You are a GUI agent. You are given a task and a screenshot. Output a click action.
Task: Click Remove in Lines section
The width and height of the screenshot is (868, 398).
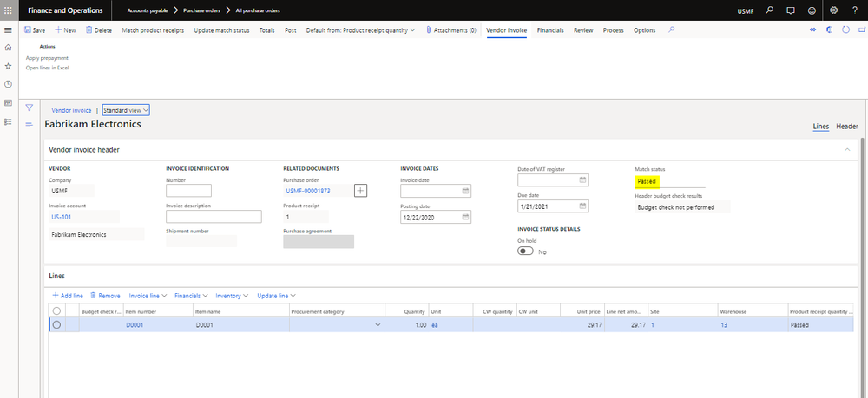coord(105,296)
